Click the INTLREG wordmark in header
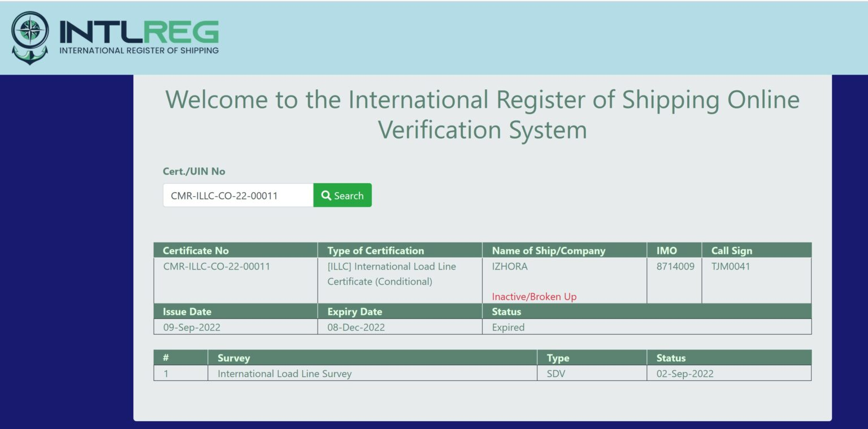The height and width of the screenshot is (429, 868). [x=139, y=32]
